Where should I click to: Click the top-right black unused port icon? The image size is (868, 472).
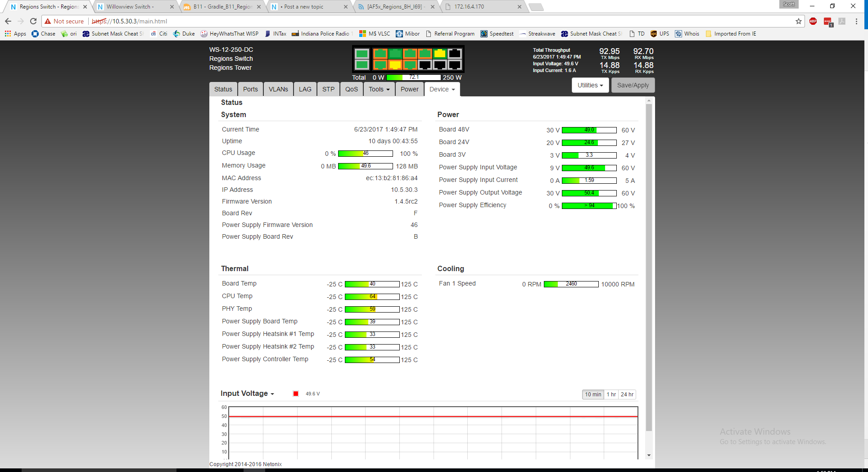point(455,54)
